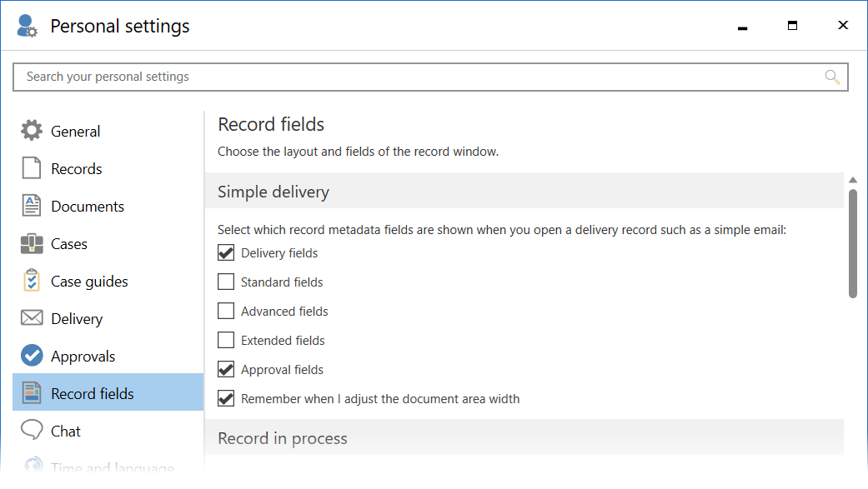Viewport: 868px width, 489px height.
Task: Close the Personal settings window
Action: pyautogui.click(x=842, y=25)
